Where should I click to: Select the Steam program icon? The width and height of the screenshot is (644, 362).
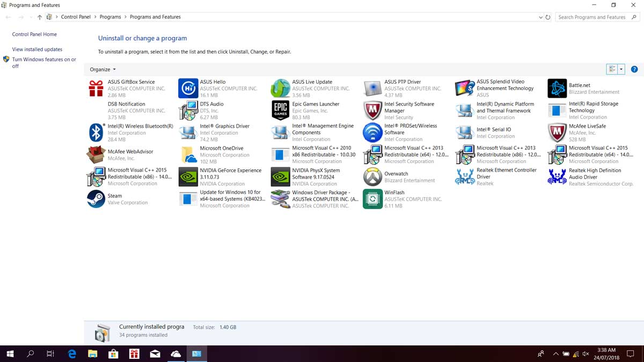pyautogui.click(x=96, y=199)
